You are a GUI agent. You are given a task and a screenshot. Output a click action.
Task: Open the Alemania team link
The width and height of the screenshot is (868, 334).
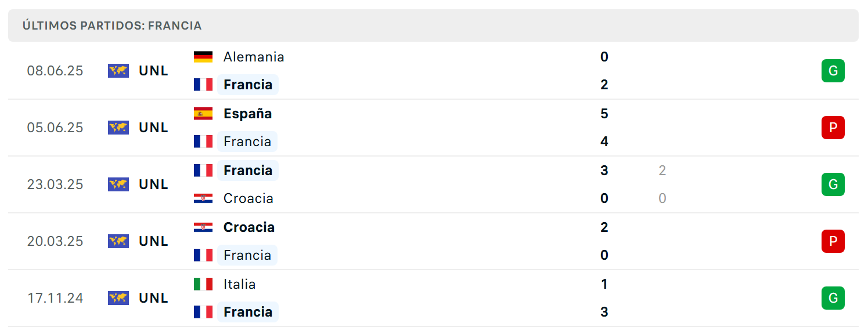pos(254,57)
